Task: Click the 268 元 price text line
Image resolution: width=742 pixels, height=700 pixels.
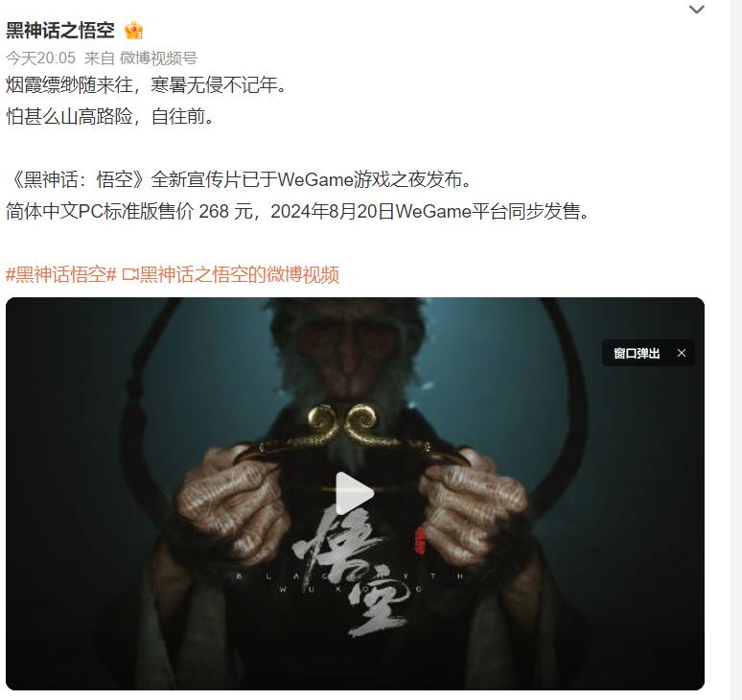Action: point(297,211)
